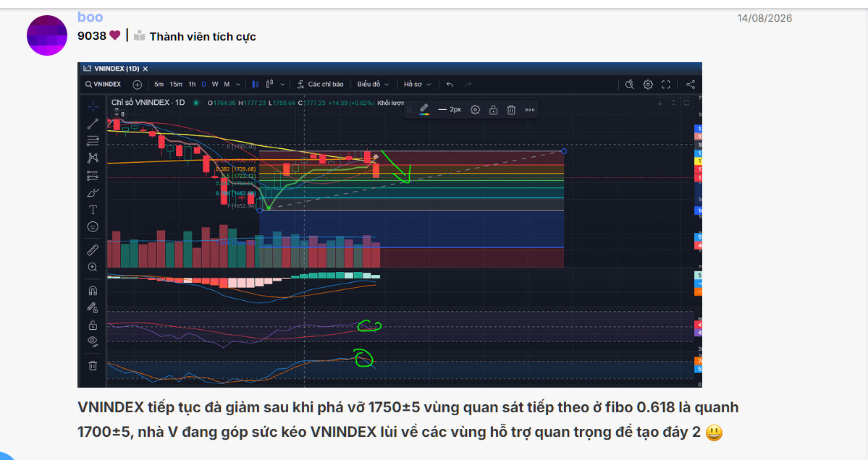868x460 pixels.
Task: Select the M monthly timeframe
Action: (x=227, y=84)
